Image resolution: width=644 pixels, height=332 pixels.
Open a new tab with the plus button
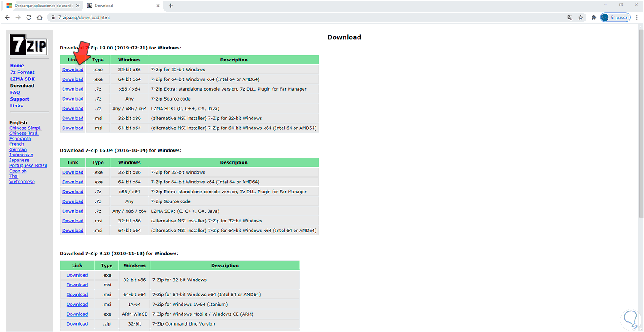(170, 6)
